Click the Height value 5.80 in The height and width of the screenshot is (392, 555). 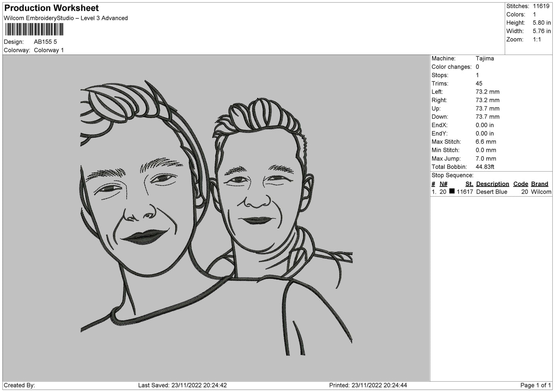pyautogui.click(x=542, y=23)
